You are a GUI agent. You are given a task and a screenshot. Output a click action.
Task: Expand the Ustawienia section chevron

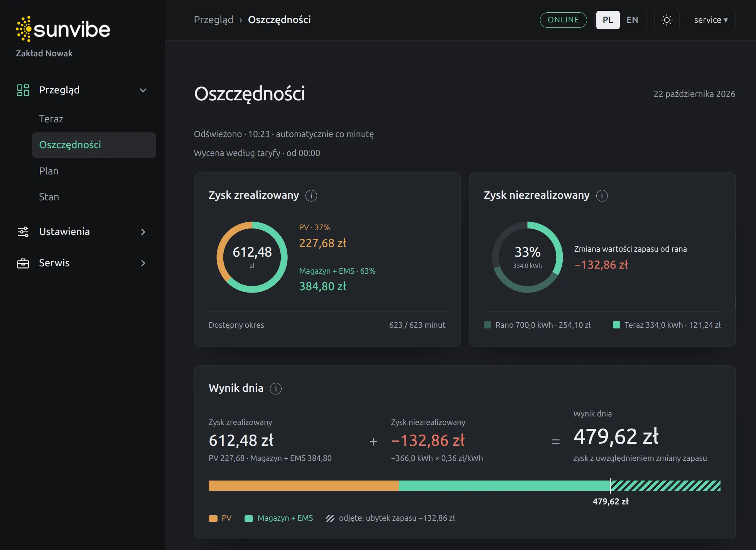pyautogui.click(x=143, y=232)
